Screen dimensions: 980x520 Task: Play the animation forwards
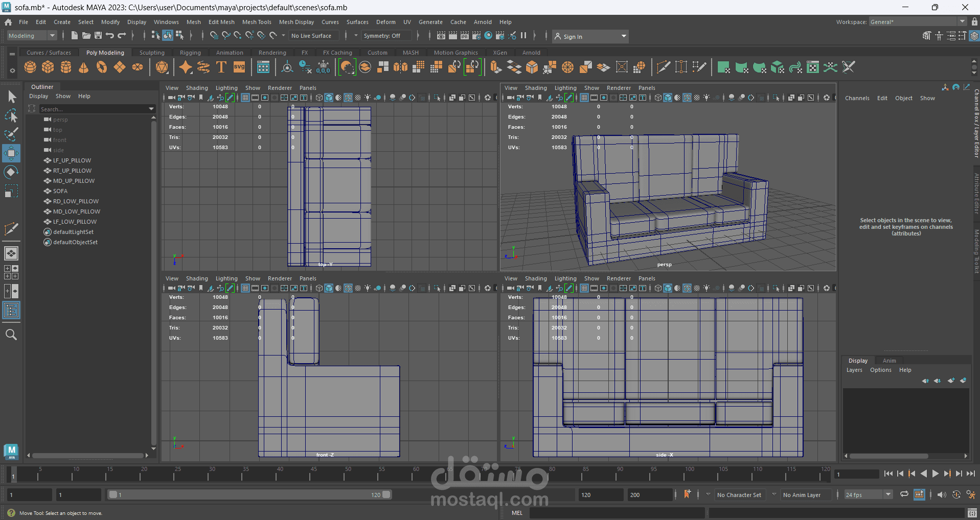(x=936, y=474)
